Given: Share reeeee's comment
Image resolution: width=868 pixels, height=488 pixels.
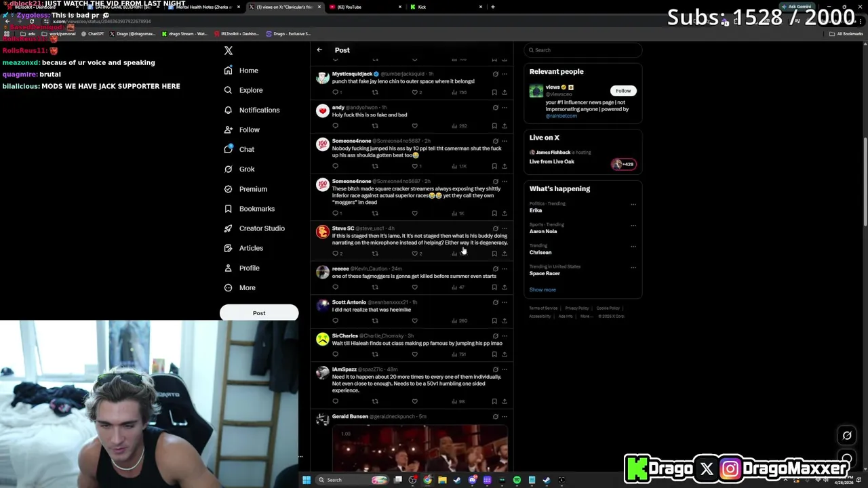Looking at the screenshot, I should pyautogui.click(x=504, y=287).
